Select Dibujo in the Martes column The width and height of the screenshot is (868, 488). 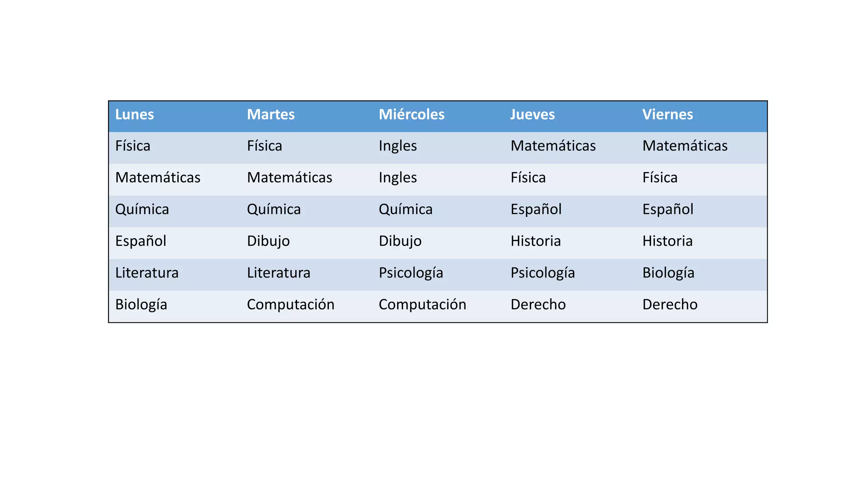[x=268, y=241]
